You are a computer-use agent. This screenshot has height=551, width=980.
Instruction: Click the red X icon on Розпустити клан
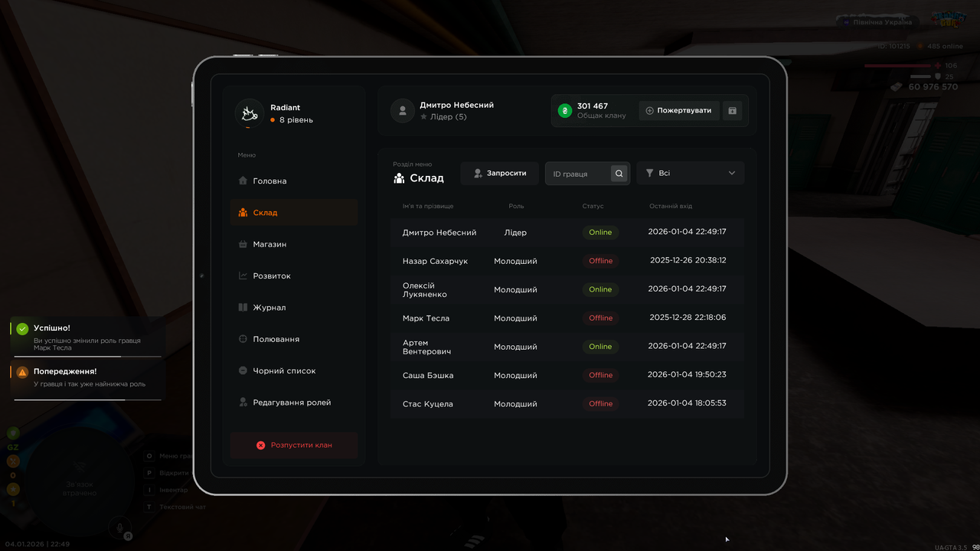point(260,445)
